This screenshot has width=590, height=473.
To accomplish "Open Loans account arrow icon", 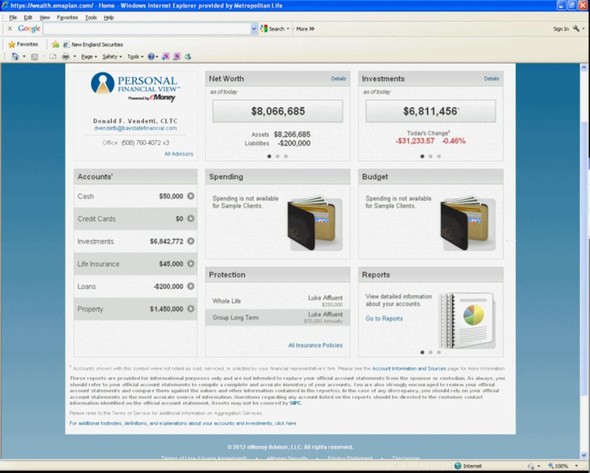I will (x=191, y=286).
